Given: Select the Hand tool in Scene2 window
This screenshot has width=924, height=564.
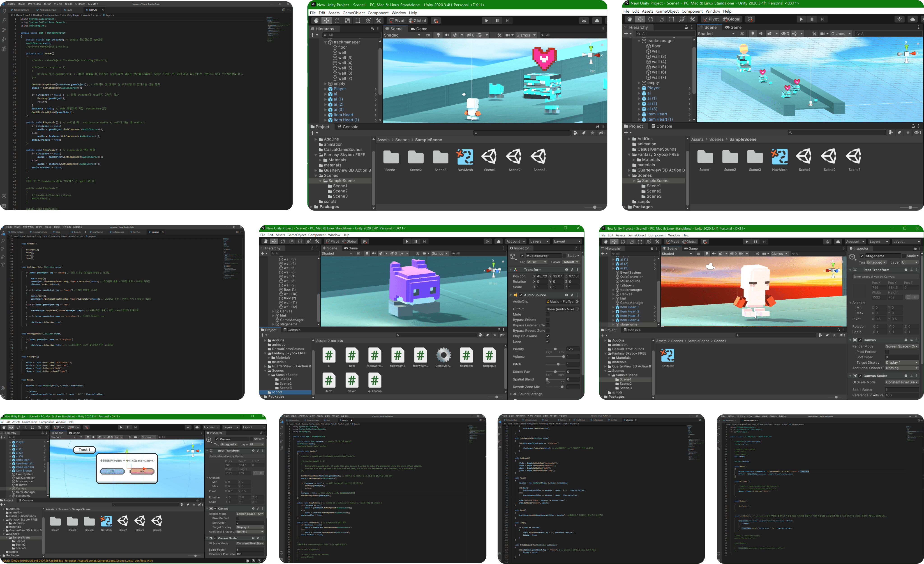Looking at the screenshot, I should (266, 241).
